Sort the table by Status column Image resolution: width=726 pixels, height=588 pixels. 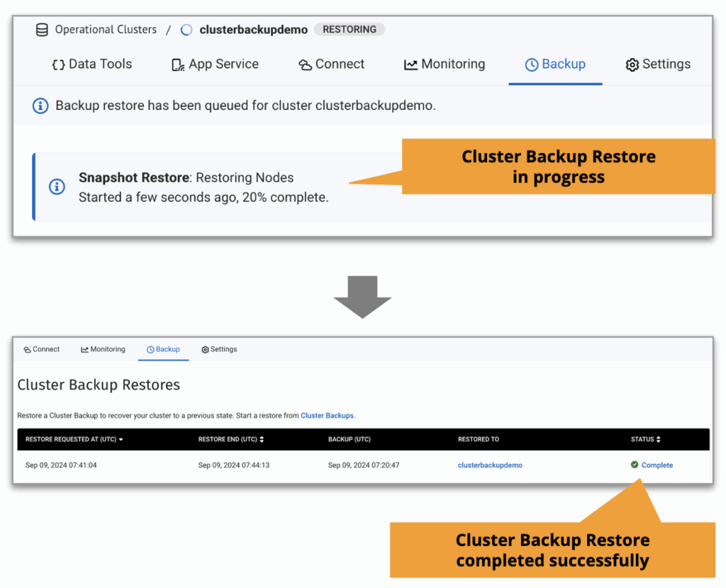(659, 440)
